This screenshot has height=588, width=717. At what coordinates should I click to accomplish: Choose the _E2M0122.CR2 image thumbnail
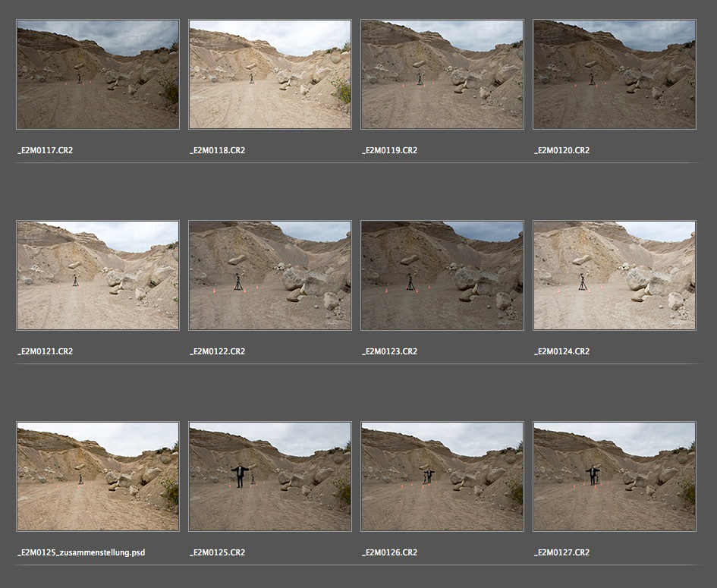270,275
